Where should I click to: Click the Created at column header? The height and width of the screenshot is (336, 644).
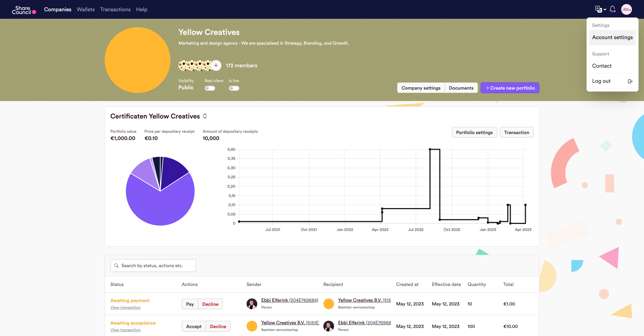click(407, 284)
